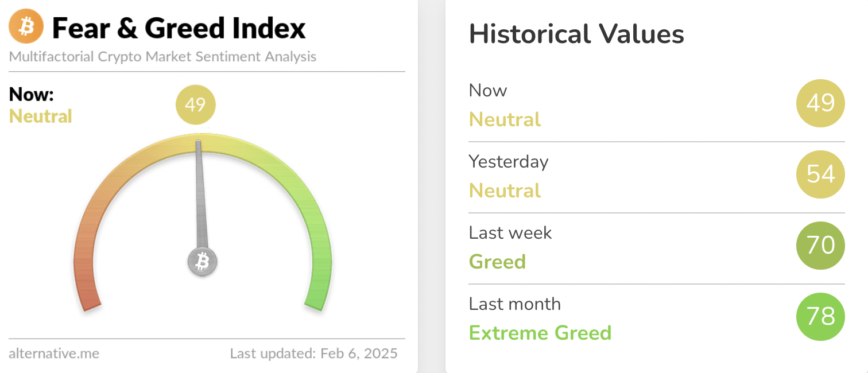Click the Neutral label below Now: on left
The height and width of the screenshot is (373, 868).
pyautogui.click(x=40, y=116)
